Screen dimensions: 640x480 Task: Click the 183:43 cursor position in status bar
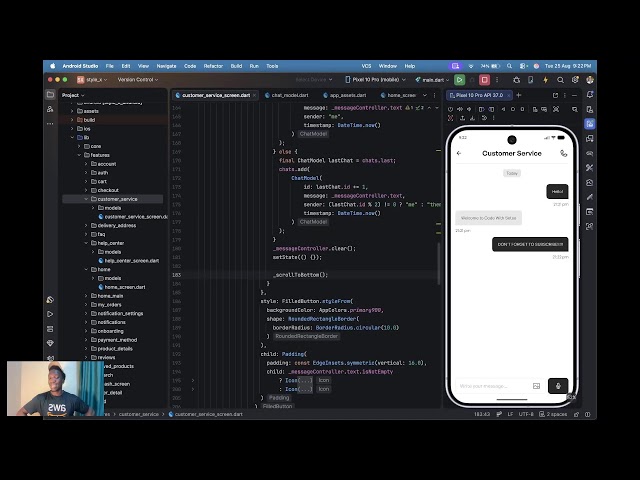(482, 414)
